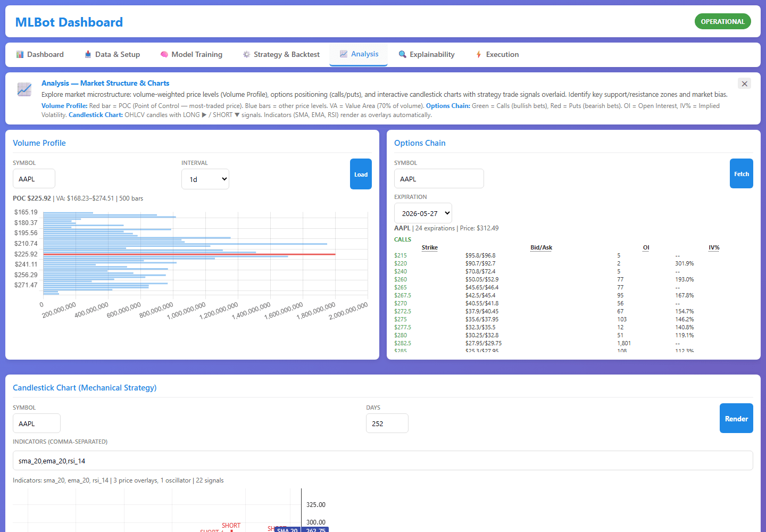Click the $95.8/$96.8 bid/ask value
Viewport: 766px width, 532px height.
tap(480, 255)
